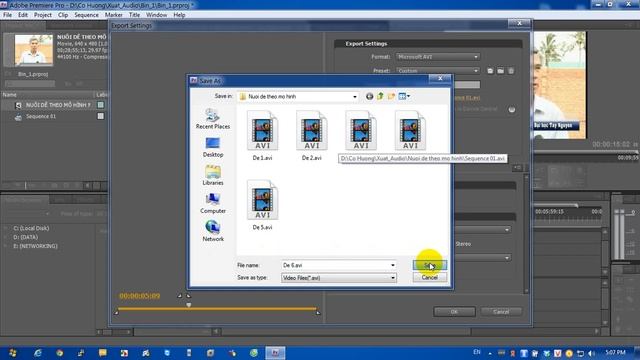The width and height of the screenshot is (640, 360).
Task: Click the label swatch of Sequence 01
Action: [x=100, y=116]
